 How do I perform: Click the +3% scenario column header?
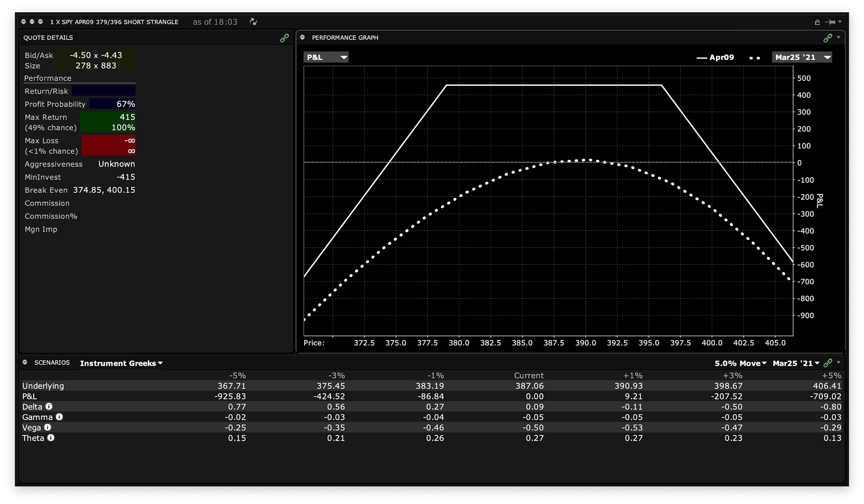[733, 375]
